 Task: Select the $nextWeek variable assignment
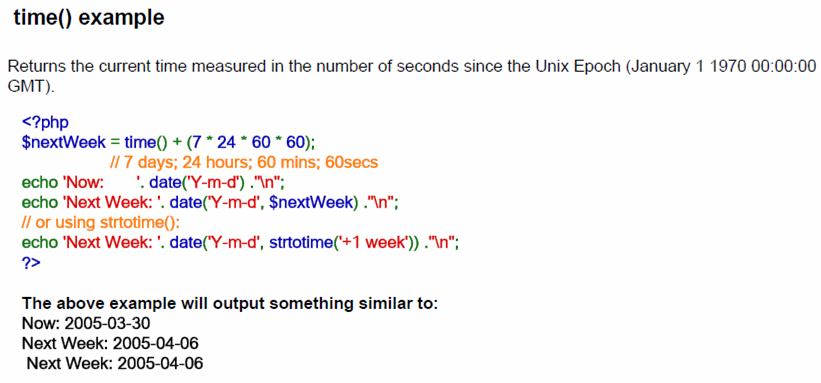coord(169,143)
